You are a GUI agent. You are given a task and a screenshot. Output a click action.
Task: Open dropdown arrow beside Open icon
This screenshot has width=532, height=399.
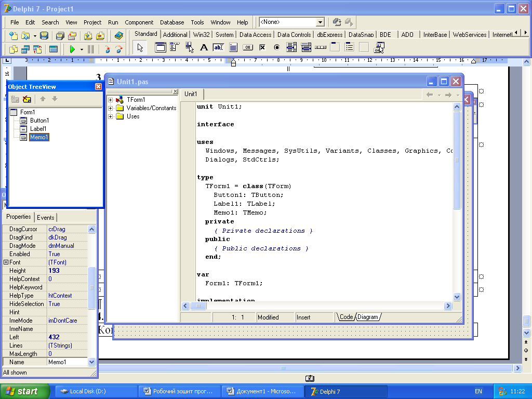coord(35,36)
